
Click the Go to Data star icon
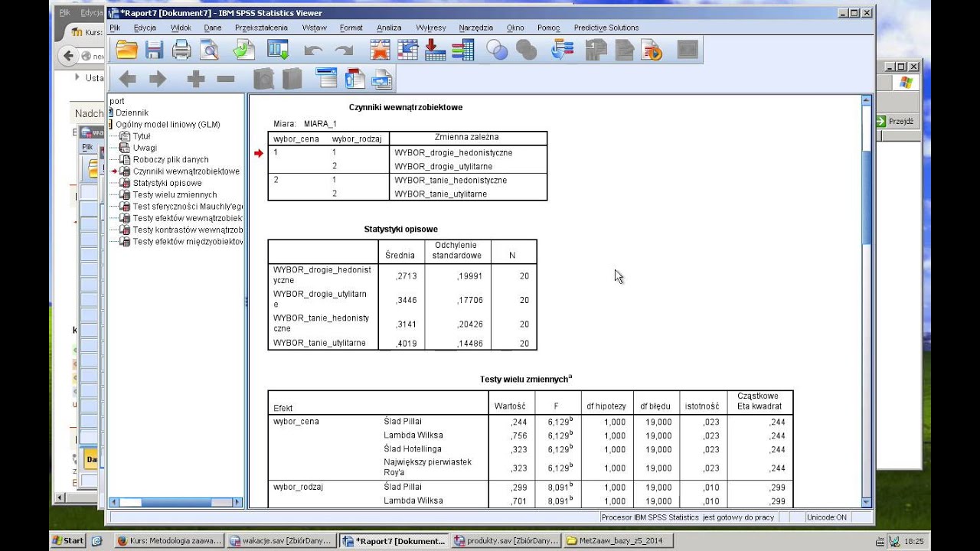pyautogui.click(x=380, y=51)
